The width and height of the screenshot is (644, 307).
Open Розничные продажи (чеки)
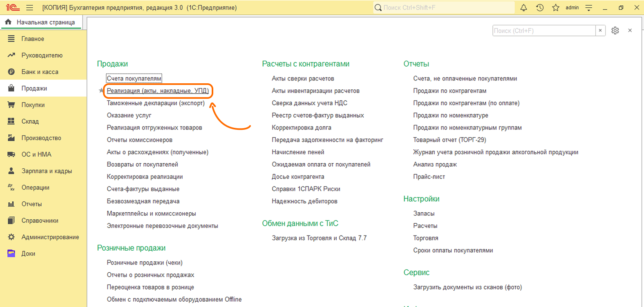click(x=145, y=263)
